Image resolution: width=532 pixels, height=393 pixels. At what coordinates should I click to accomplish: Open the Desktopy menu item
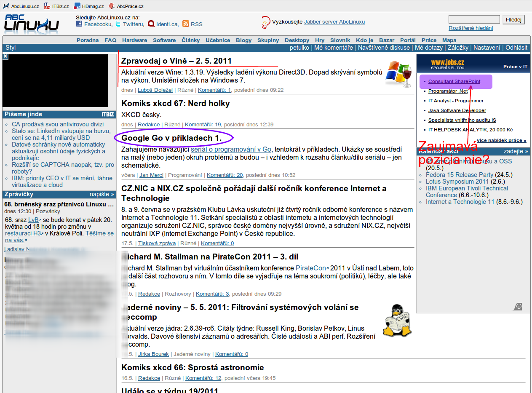[297, 40]
